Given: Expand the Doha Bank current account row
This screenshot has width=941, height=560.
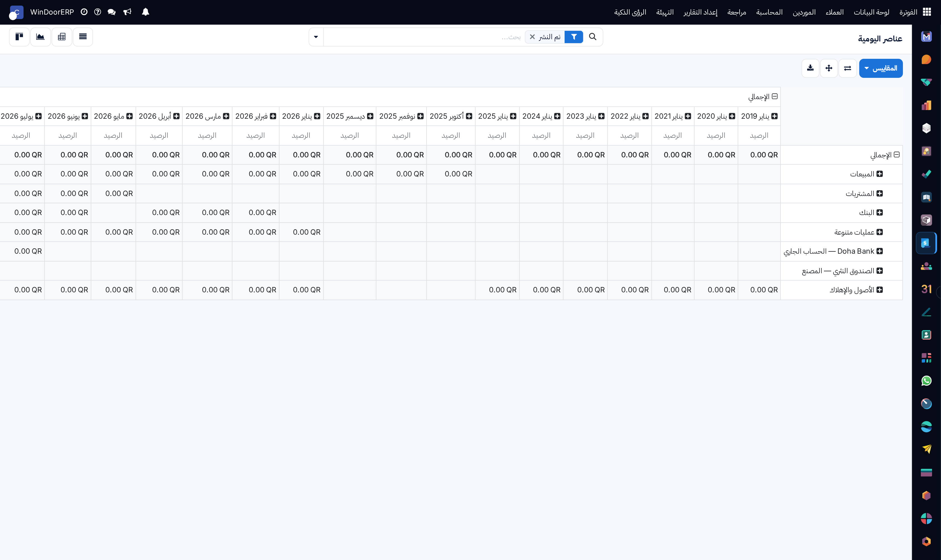Looking at the screenshot, I should 879,251.
